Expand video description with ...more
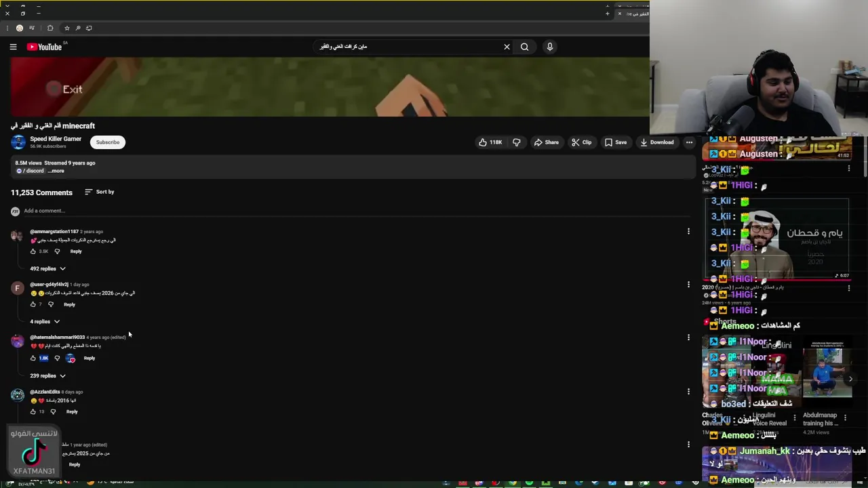868x488 pixels. pos(56,171)
